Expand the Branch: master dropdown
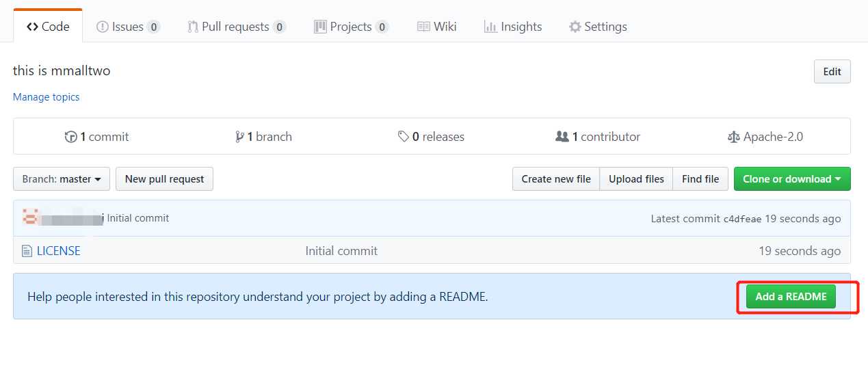 tap(62, 179)
